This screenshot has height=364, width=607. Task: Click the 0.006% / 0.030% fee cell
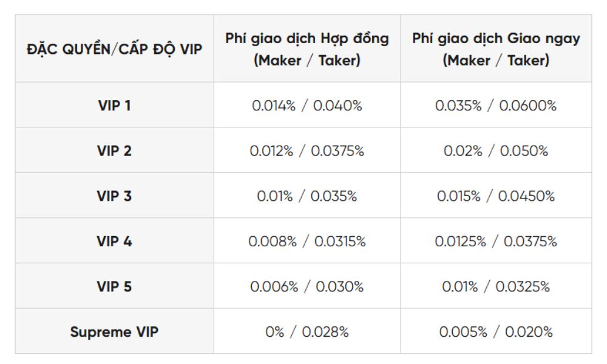point(307,286)
